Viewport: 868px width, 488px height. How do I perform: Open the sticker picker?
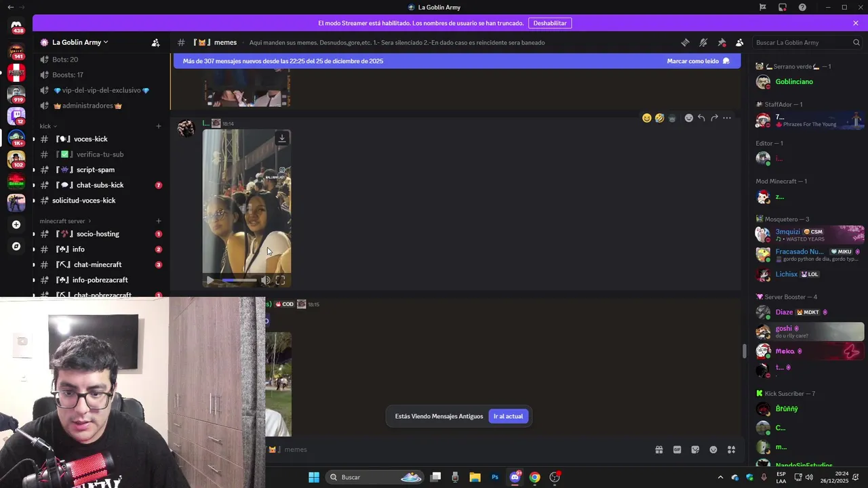click(x=695, y=449)
